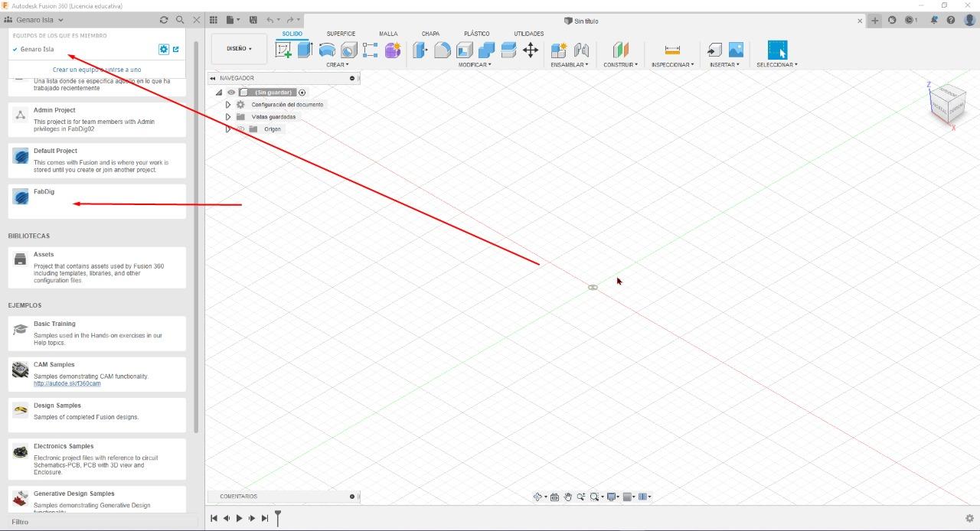Switch to the SÓLIDO tab
Viewport: 980px width, 531px height.
[x=292, y=34]
